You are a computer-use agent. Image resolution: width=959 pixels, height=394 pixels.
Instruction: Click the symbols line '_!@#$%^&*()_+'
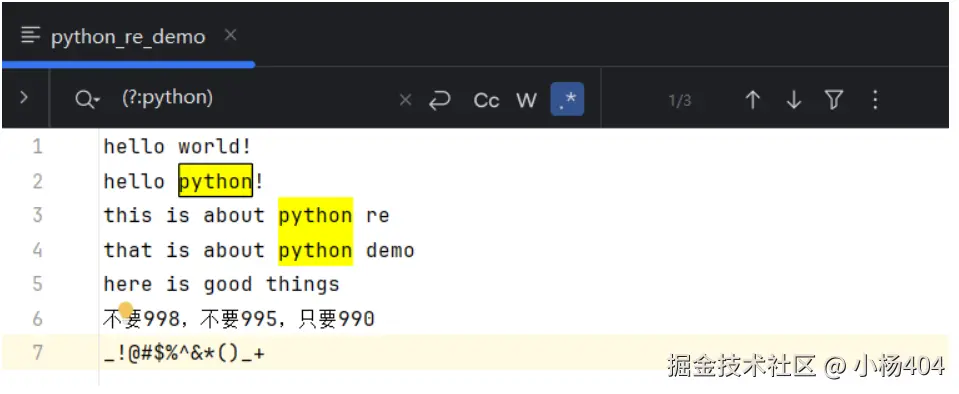point(184,354)
